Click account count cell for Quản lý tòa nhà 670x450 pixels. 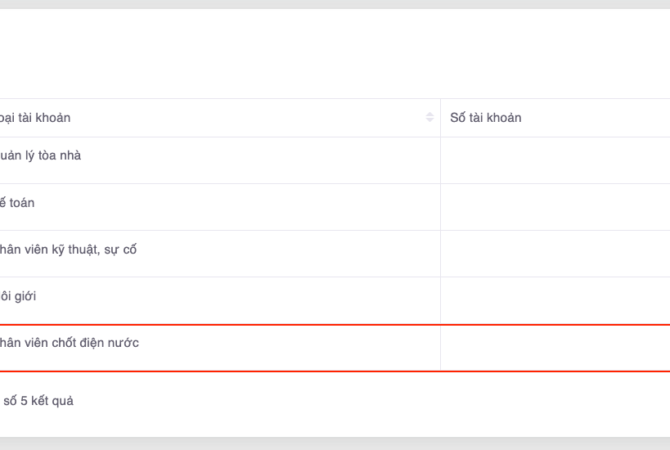pyautogui.click(x=555, y=160)
